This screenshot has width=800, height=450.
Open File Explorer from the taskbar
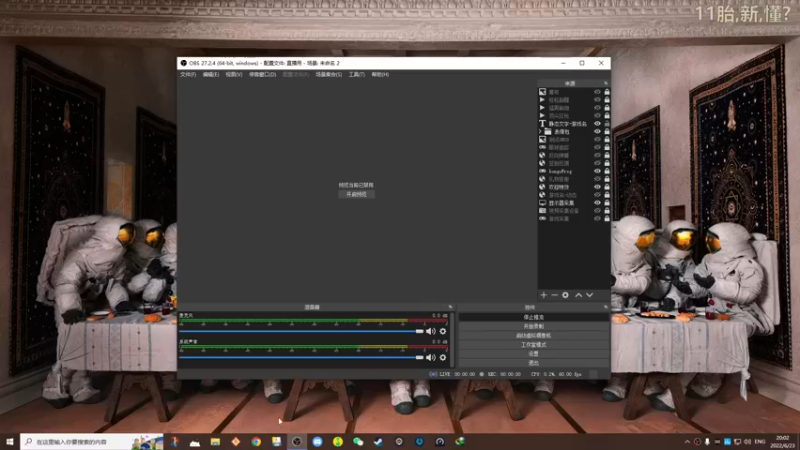pos(215,442)
